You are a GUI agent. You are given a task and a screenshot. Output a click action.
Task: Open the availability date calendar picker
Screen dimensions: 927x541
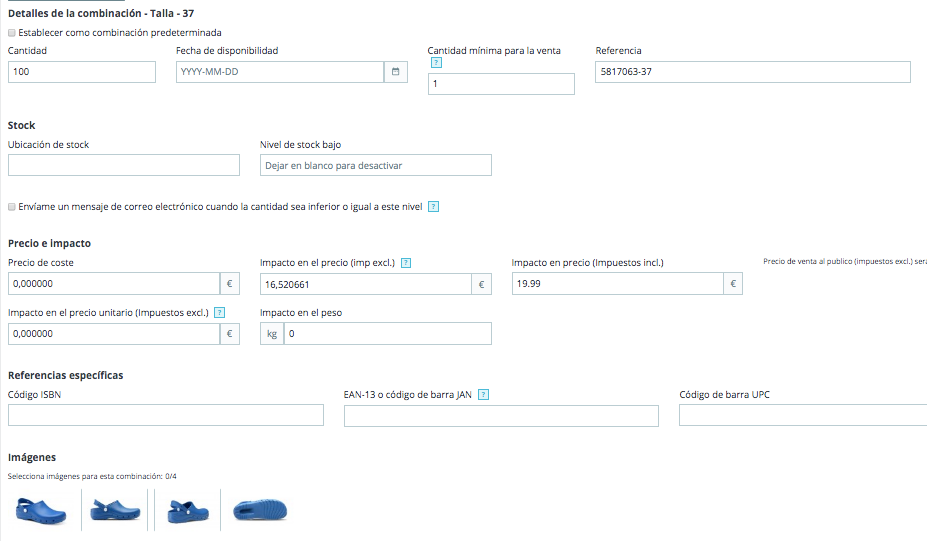pyautogui.click(x=396, y=72)
